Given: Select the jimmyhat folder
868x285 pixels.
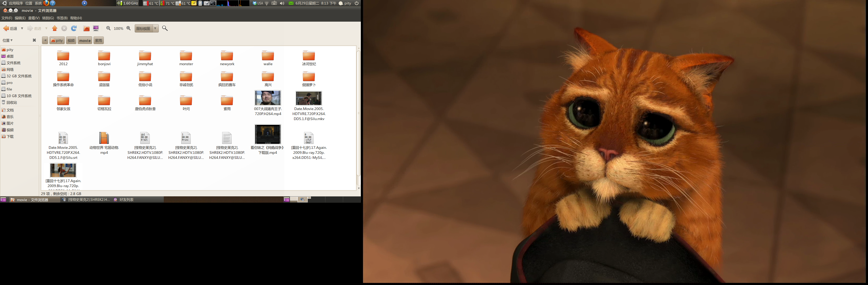Looking at the screenshot, I should point(145,58).
